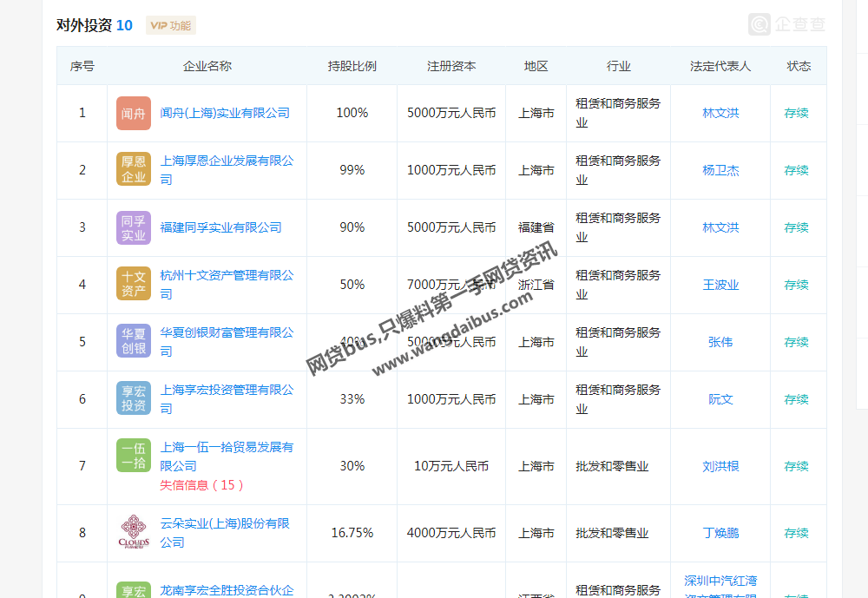
Task: Click the 持股比例 column header
Action: point(352,66)
